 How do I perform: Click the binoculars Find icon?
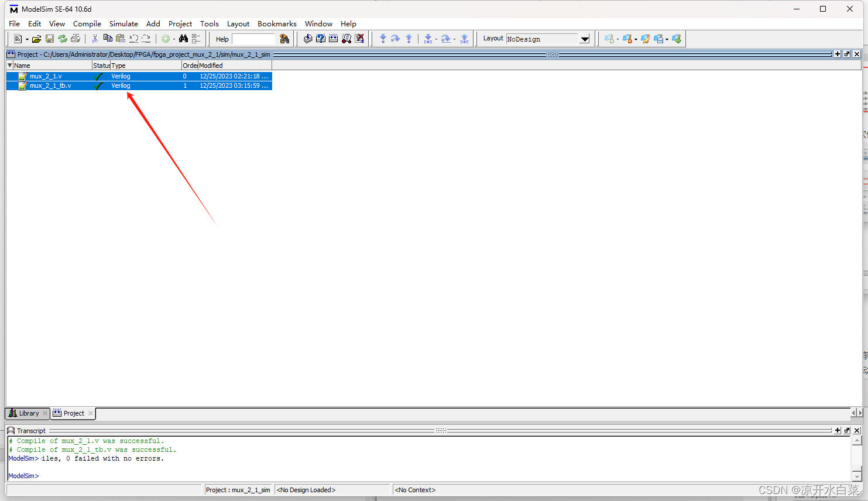click(x=184, y=39)
